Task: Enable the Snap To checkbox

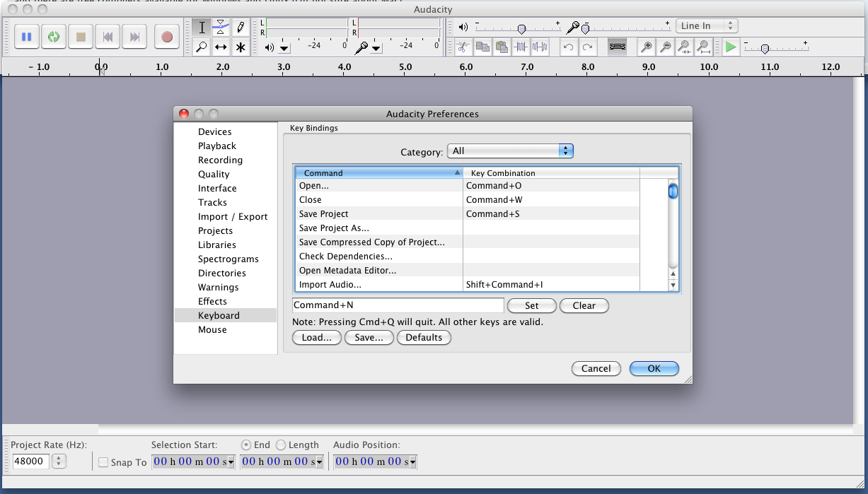Action: tap(103, 462)
